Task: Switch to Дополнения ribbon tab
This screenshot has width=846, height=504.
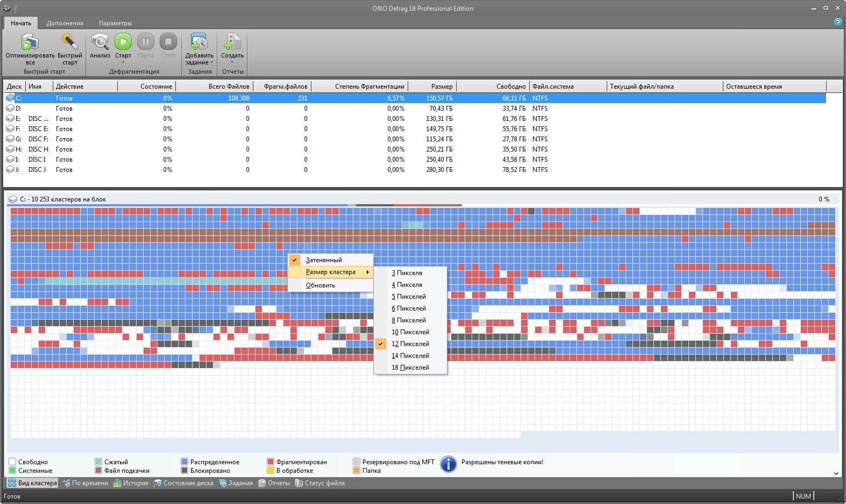Action: coord(65,23)
